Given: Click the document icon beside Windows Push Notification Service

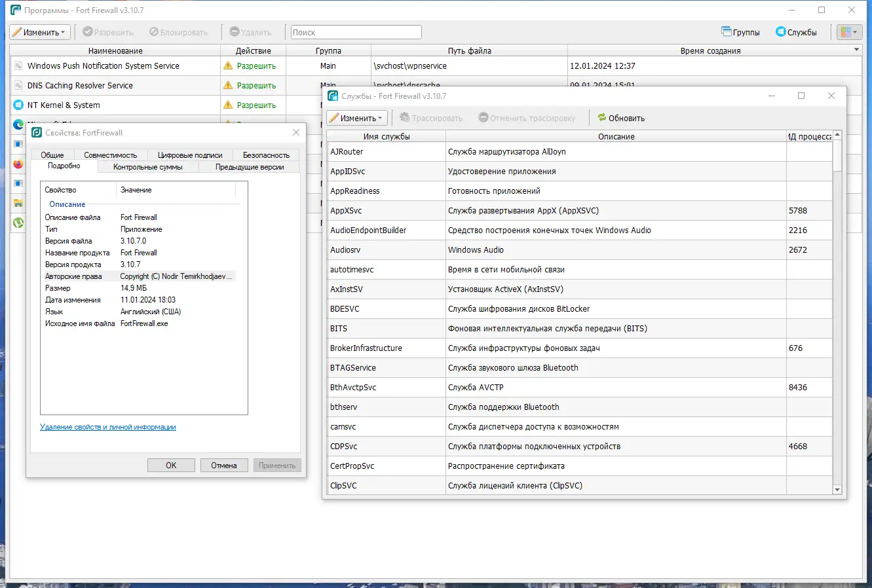Looking at the screenshot, I should [18, 65].
